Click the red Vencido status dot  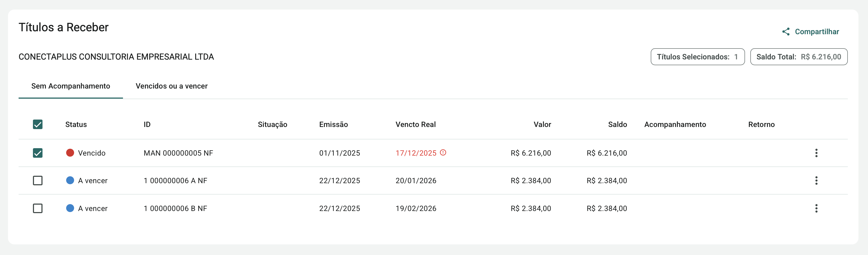pyautogui.click(x=70, y=153)
